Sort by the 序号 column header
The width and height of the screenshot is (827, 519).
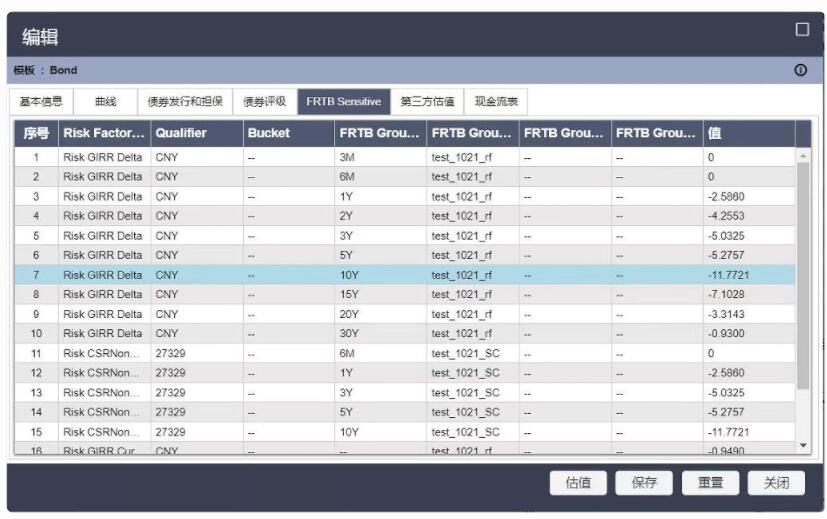tap(36, 133)
